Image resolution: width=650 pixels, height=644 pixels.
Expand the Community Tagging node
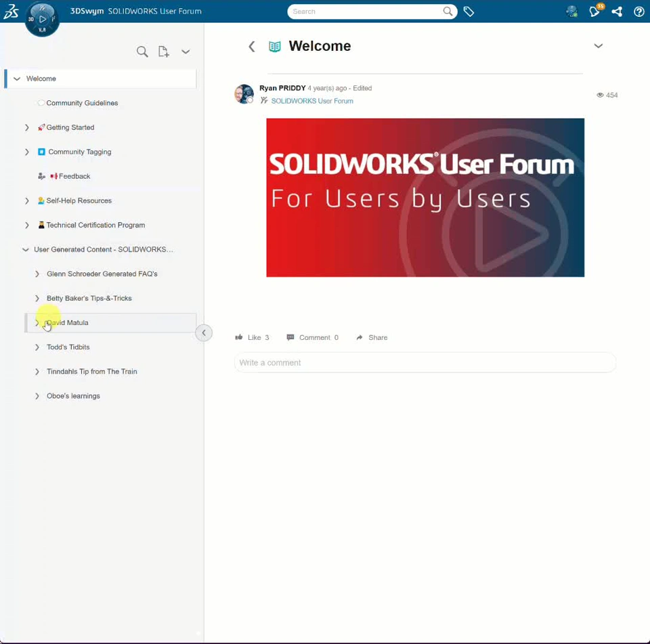click(27, 152)
